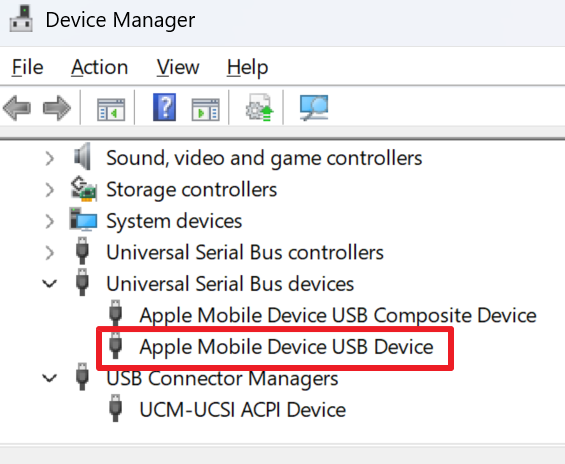Expand Sound, video and game controllers
This screenshot has height=464, width=565.
click(x=50, y=159)
